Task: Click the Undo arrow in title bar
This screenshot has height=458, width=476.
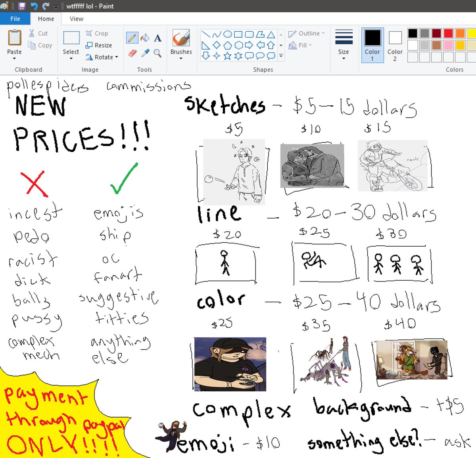Action: point(34,6)
